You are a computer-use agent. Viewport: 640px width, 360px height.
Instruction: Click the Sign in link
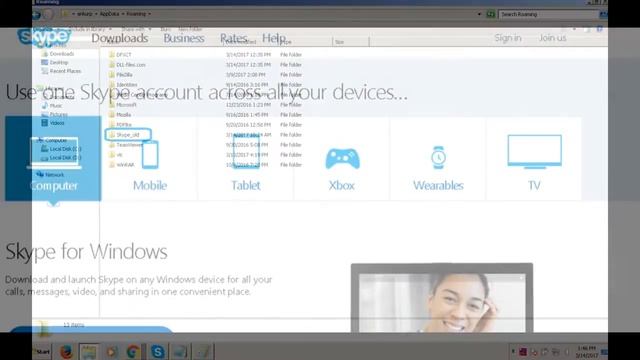[x=508, y=38]
